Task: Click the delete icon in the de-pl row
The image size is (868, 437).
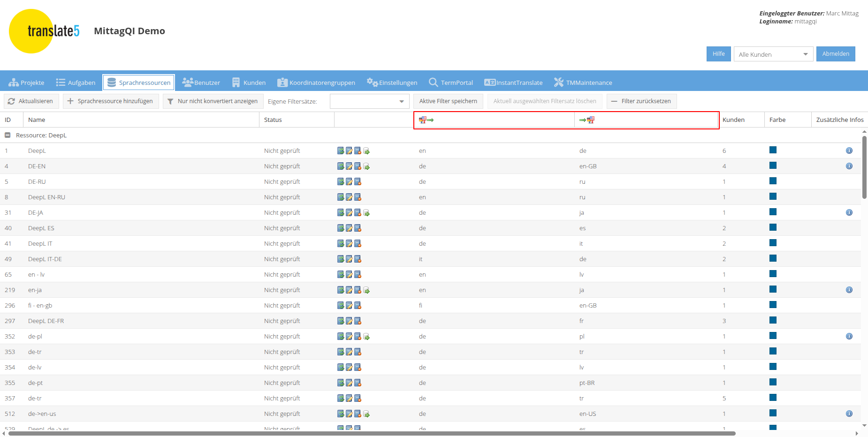Action: tap(358, 337)
